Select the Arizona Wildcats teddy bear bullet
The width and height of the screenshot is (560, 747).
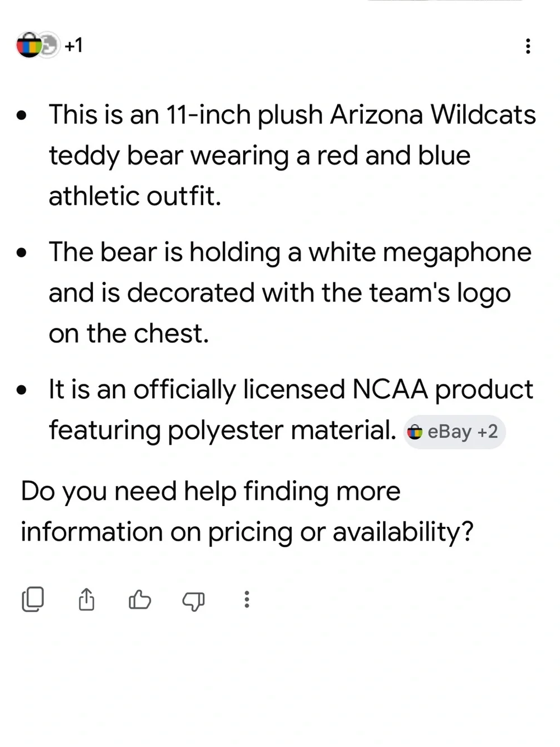(292, 155)
